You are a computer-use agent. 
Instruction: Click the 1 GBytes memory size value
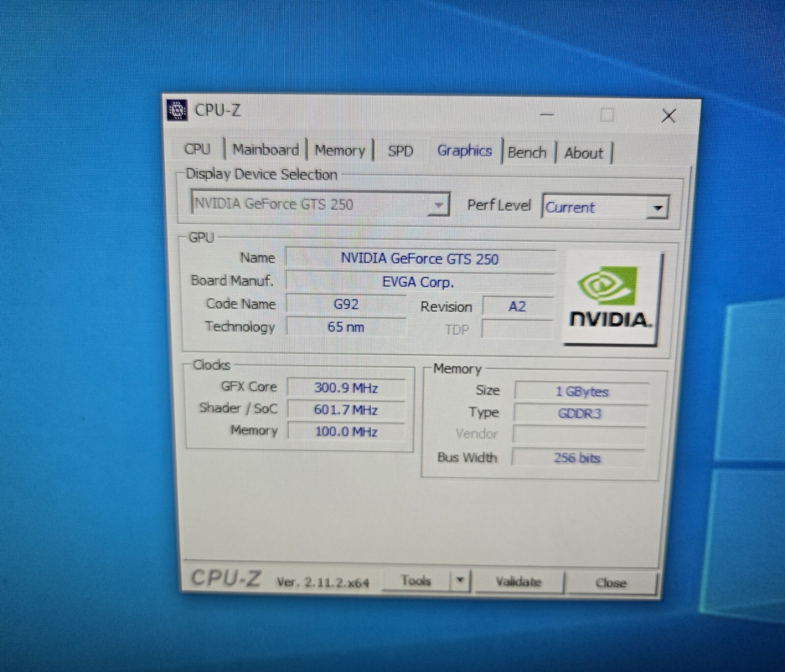pyautogui.click(x=581, y=391)
